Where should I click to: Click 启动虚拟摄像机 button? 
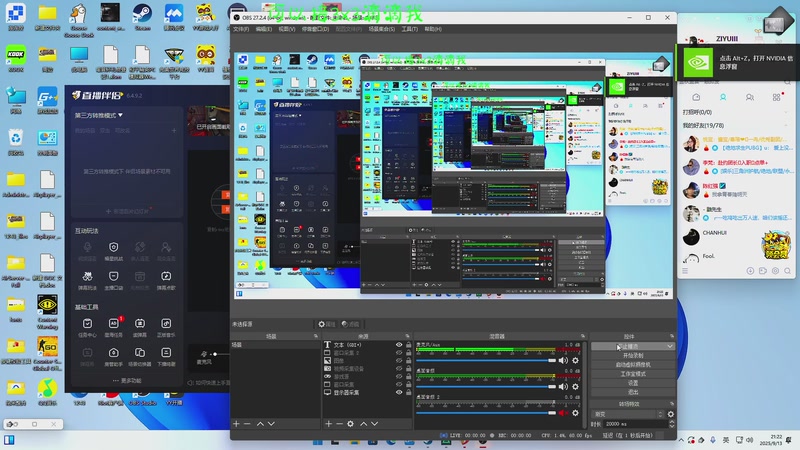click(x=633, y=365)
